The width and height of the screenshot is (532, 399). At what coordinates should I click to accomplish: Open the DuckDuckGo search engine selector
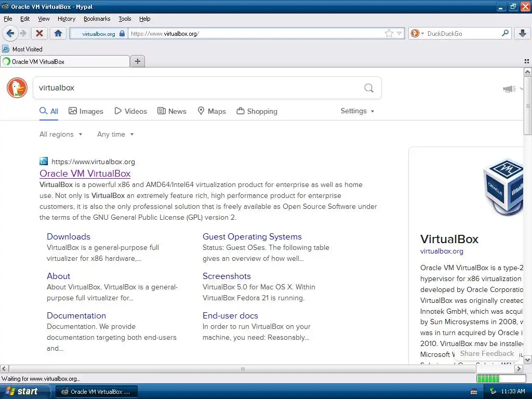pos(417,33)
